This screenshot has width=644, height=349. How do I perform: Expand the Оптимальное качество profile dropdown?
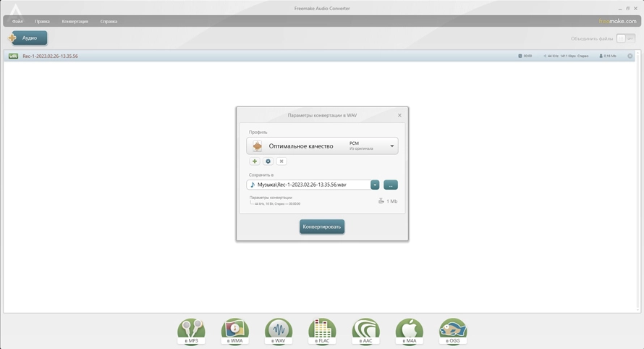pyautogui.click(x=391, y=146)
